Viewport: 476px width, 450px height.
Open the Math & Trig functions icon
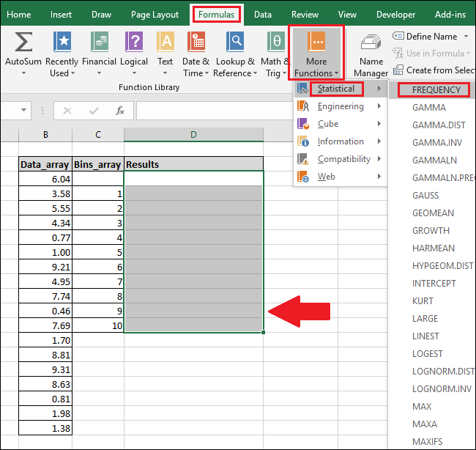277,42
